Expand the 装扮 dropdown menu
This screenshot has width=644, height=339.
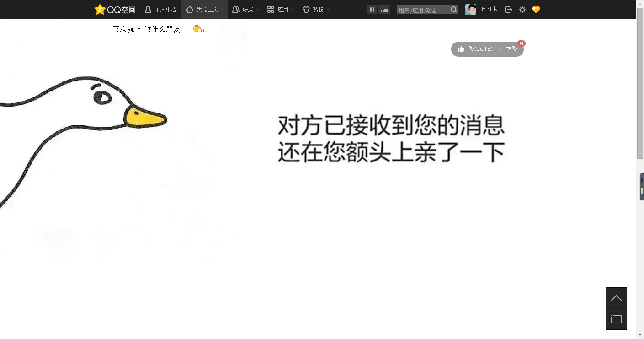316,10
